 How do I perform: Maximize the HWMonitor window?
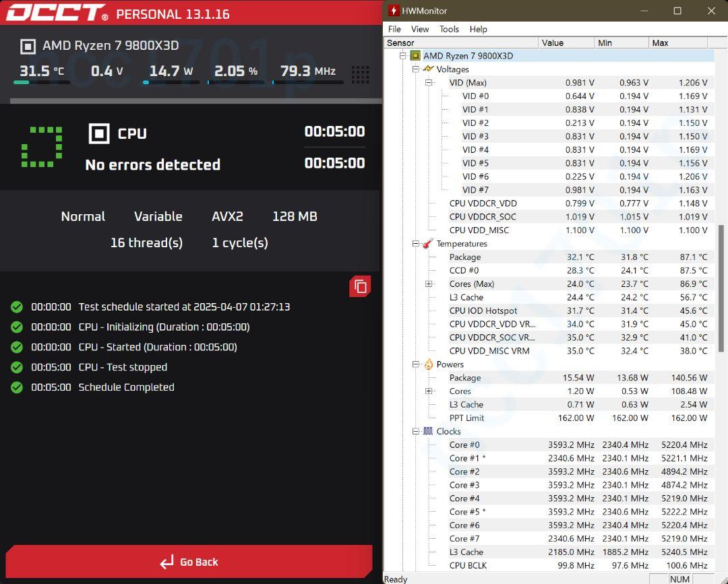tap(677, 11)
